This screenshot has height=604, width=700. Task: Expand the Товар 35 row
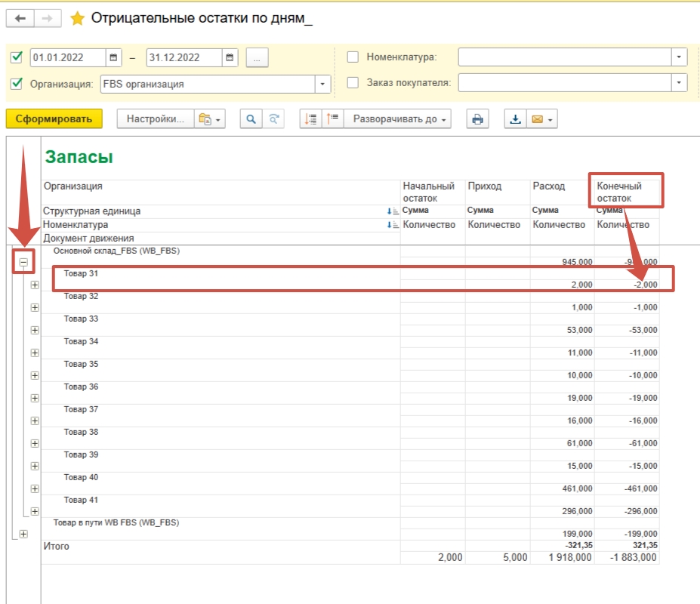point(34,375)
